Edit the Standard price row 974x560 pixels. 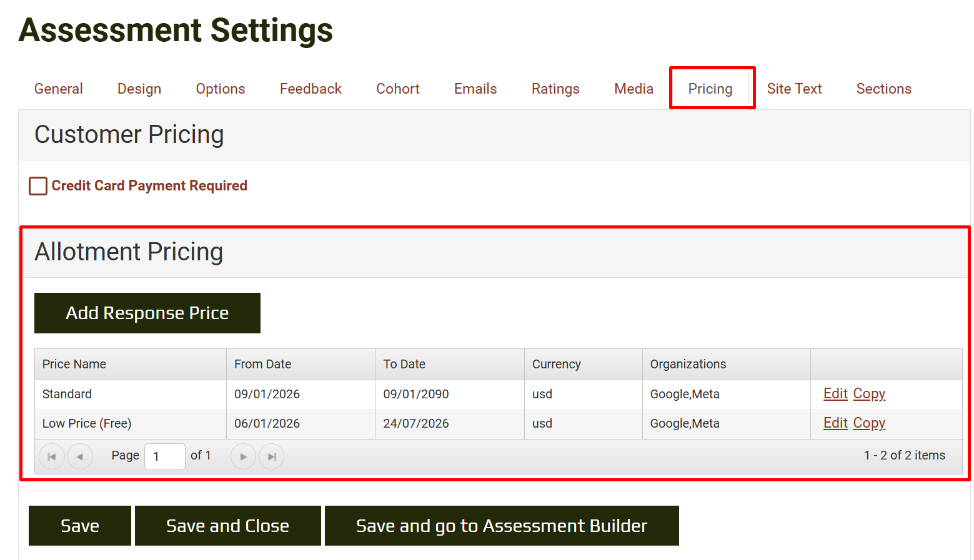(x=835, y=393)
